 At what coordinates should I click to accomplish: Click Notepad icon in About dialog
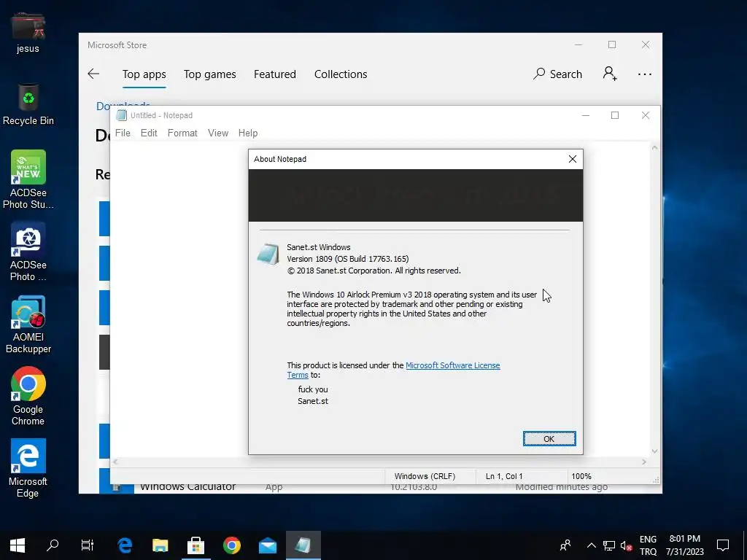[x=268, y=254]
